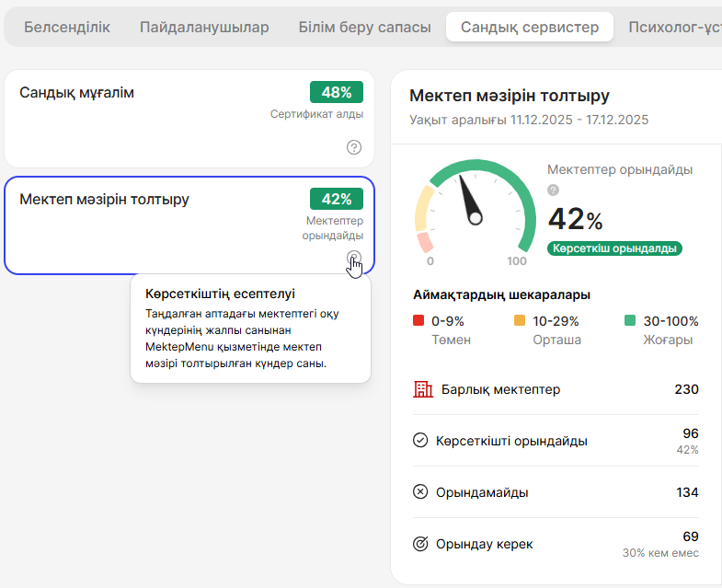The height and width of the screenshot is (588, 722).
Task: Click help icon in Мектеп мәзірін толтыру card
Action: pos(354,257)
